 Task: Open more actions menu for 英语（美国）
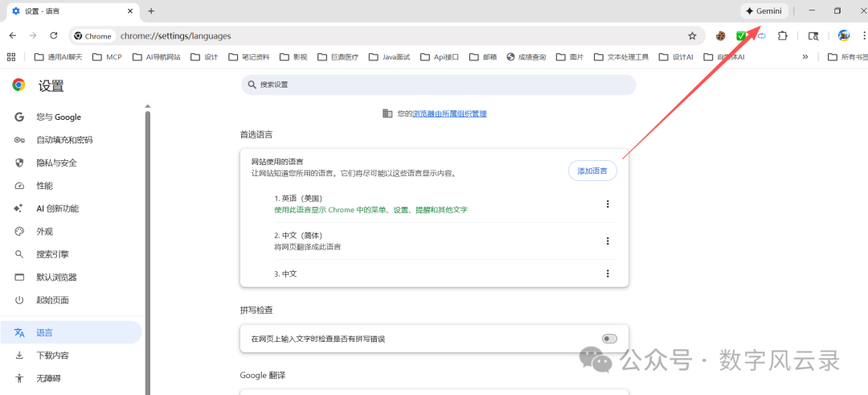[x=608, y=204]
